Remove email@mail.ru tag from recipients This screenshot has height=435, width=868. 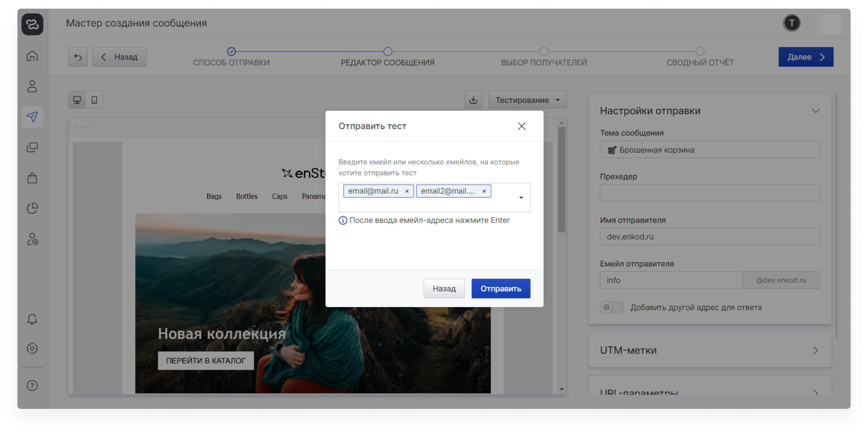tap(407, 191)
